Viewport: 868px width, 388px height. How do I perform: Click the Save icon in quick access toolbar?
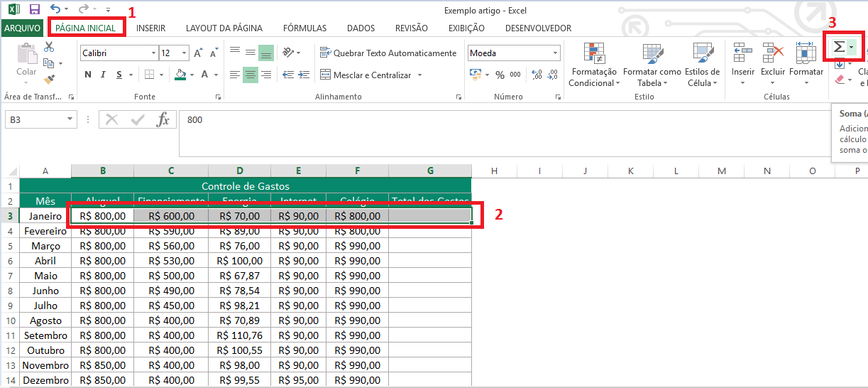coord(35,10)
